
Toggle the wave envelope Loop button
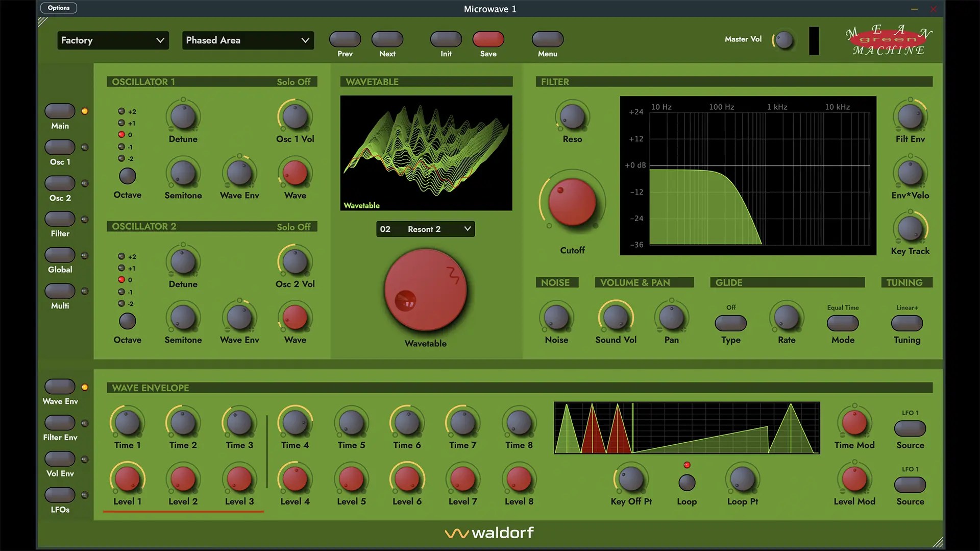click(687, 482)
